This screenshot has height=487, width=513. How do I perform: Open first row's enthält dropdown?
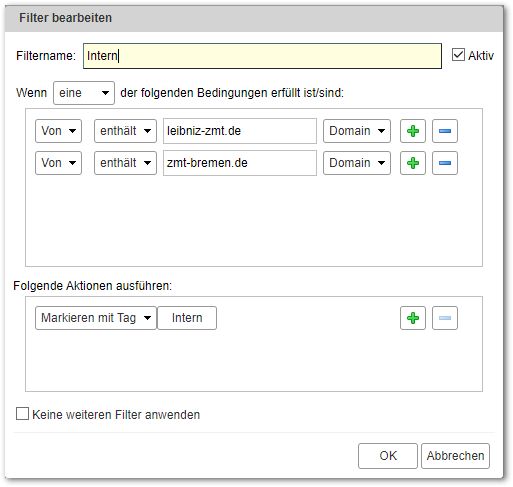pyautogui.click(x=125, y=131)
